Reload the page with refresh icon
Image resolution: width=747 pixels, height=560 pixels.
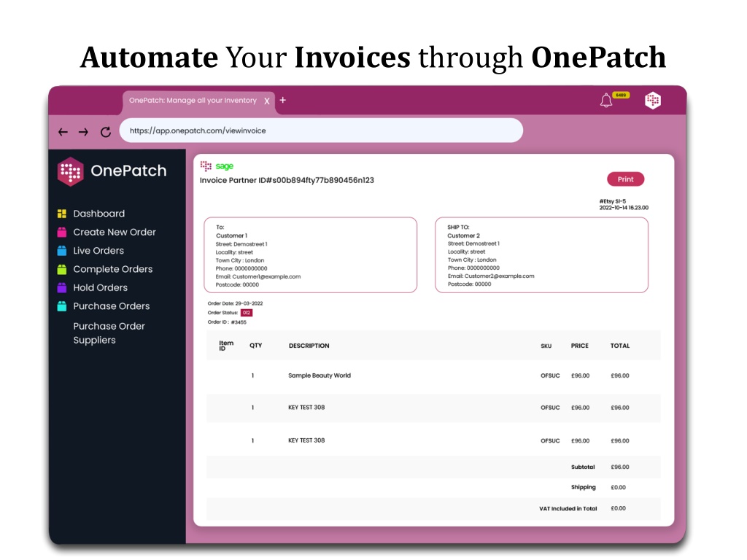coord(105,132)
